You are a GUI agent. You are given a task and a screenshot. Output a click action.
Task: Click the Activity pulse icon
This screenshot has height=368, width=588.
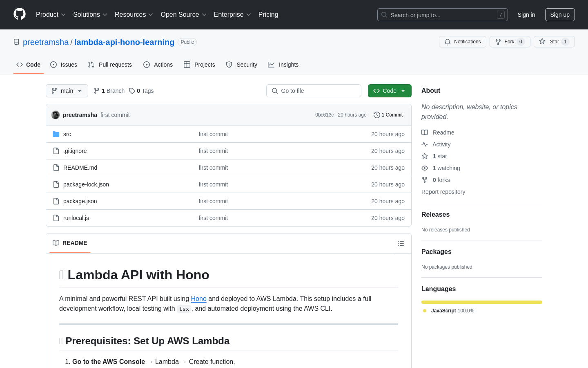[425, 144]
